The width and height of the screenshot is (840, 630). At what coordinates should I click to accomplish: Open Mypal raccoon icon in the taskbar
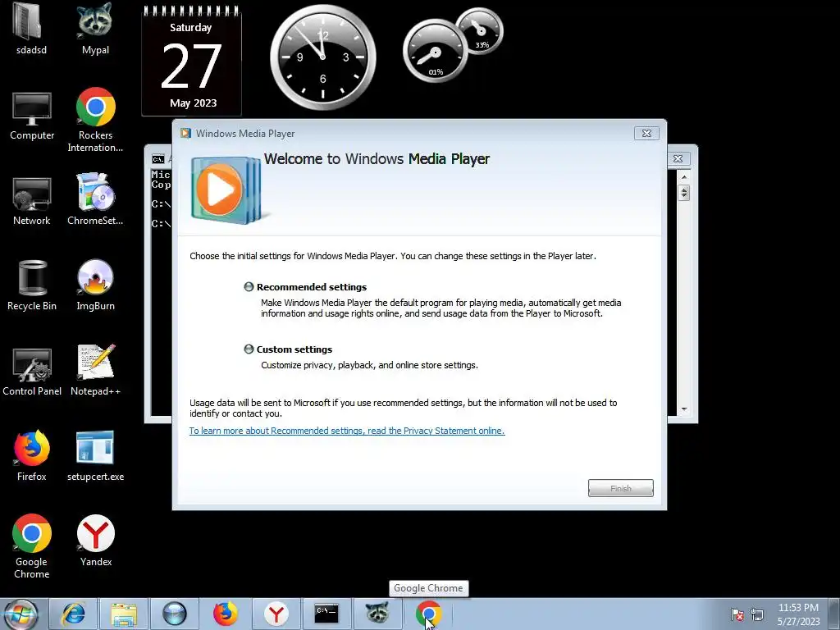pyautogui.click(x=377, y=614)
